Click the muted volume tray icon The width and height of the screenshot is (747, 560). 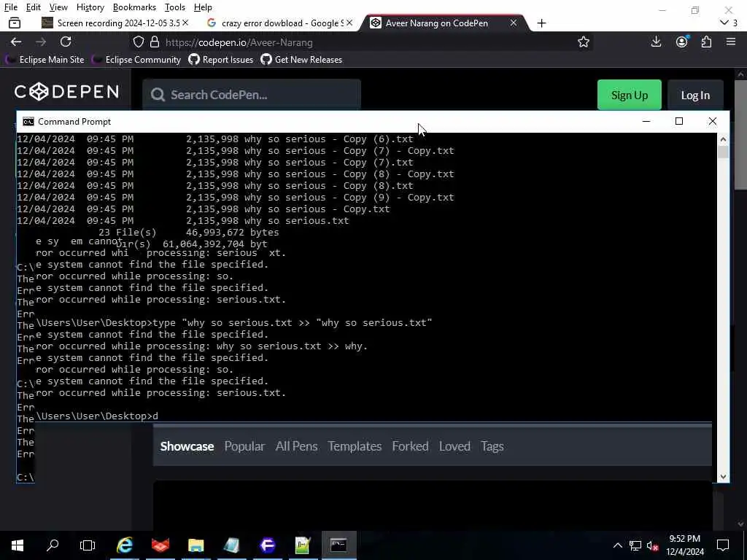point(652,545)
